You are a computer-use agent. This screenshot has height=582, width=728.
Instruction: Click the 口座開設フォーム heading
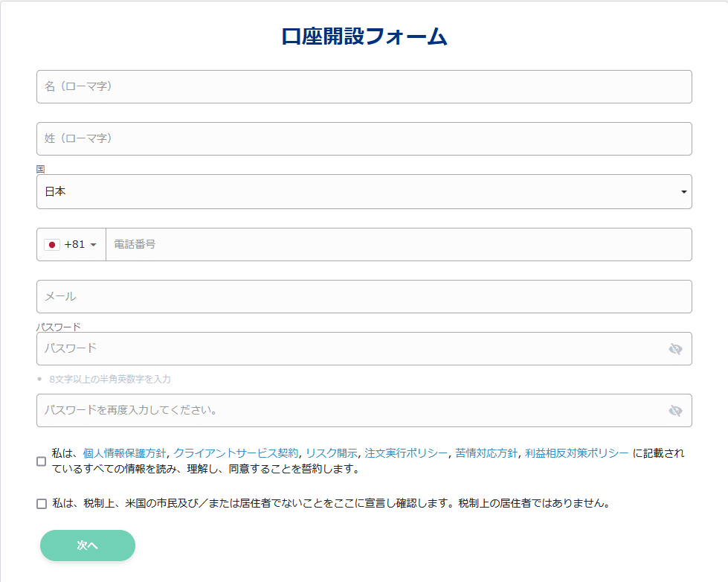[364, 36]
